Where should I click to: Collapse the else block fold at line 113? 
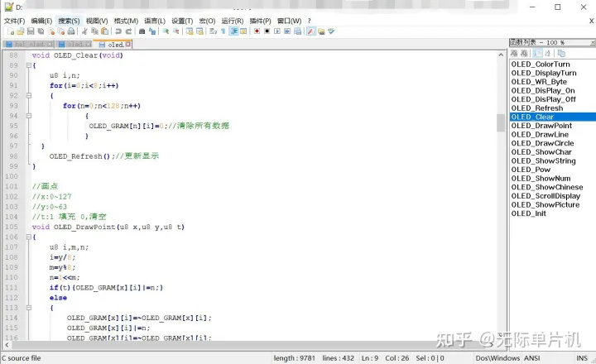pyautogui.click(x=28, y=308)
